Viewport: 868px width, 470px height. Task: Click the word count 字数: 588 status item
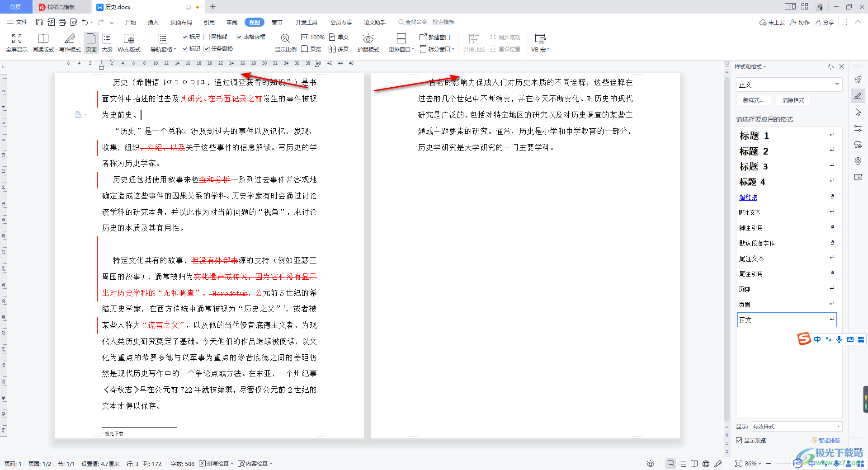click(x=183, y=464)
